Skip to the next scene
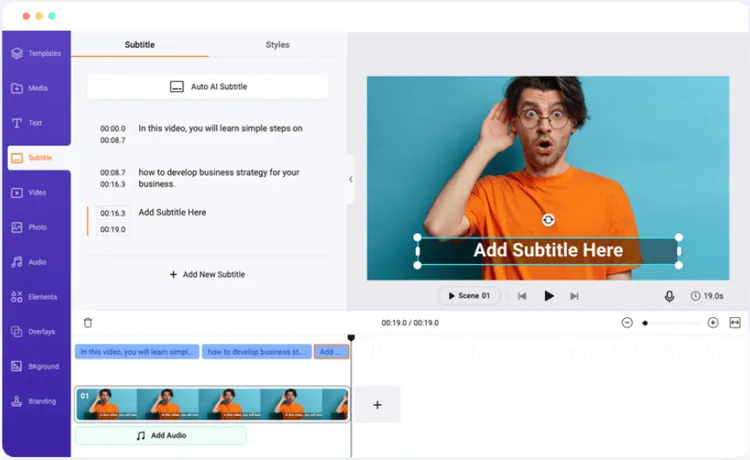 [574, 296]
